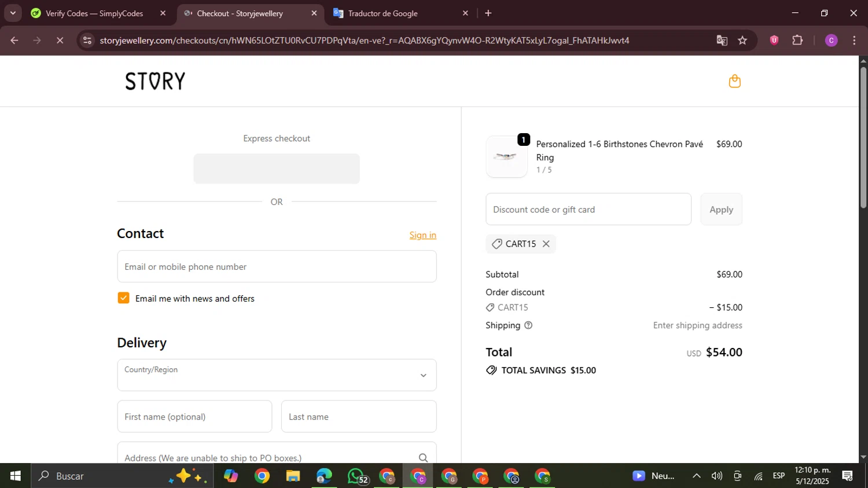Click the ring product thumbnail
This screenshot has height=488, width=868.
point(506,157)
